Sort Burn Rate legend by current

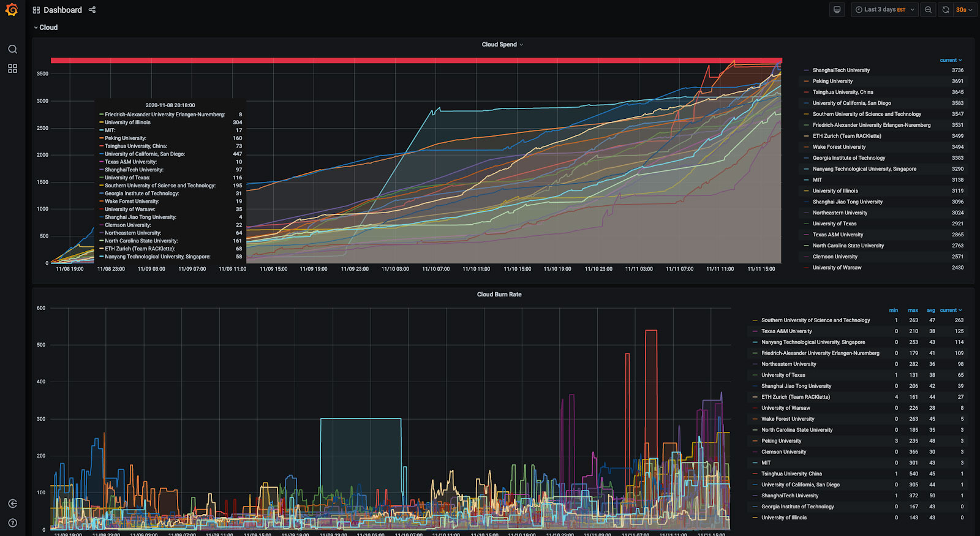click(x=951, y=310)
